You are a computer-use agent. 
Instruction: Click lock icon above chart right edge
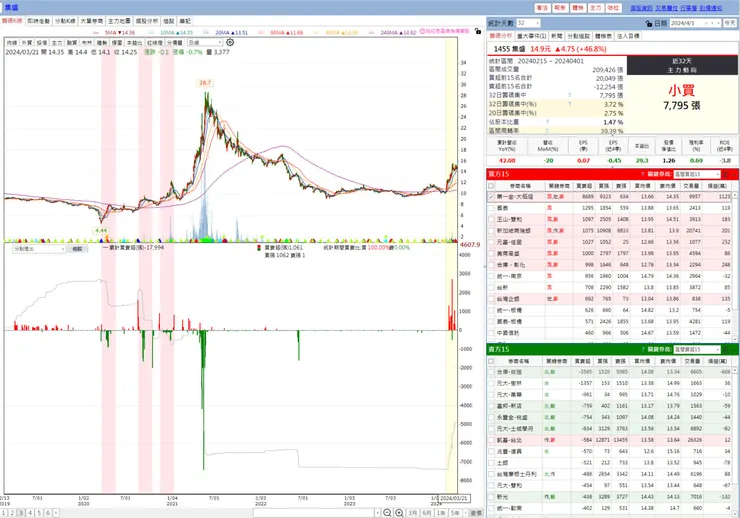click(x=478, y=31)
